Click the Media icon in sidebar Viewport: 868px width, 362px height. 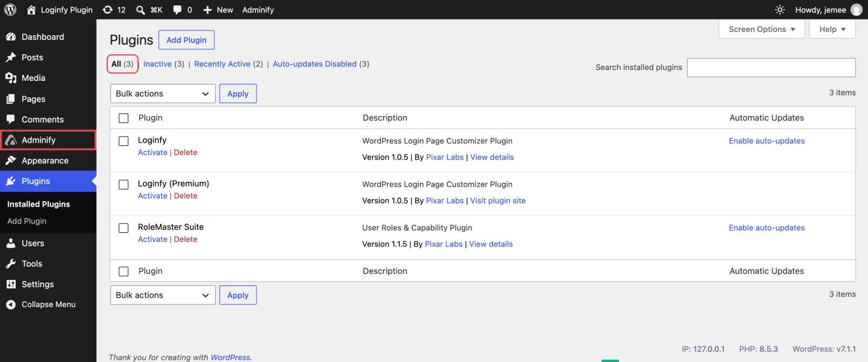coord(11,78)
